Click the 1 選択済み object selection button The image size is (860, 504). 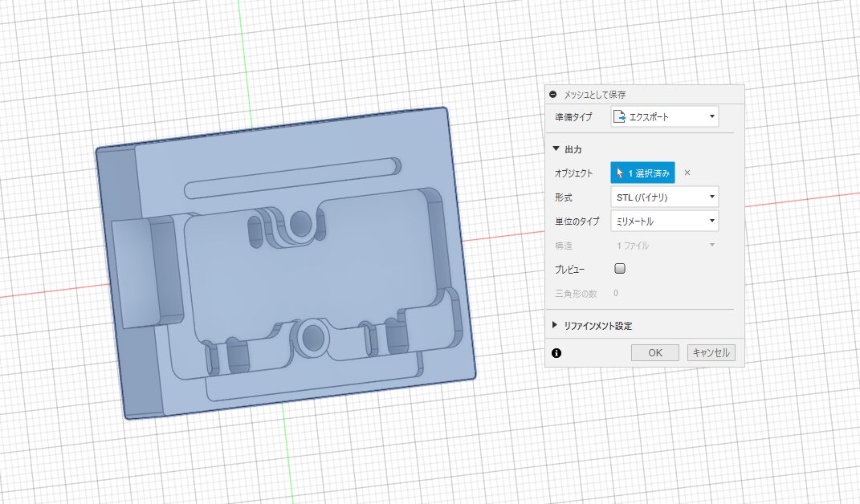coord(643,173)
